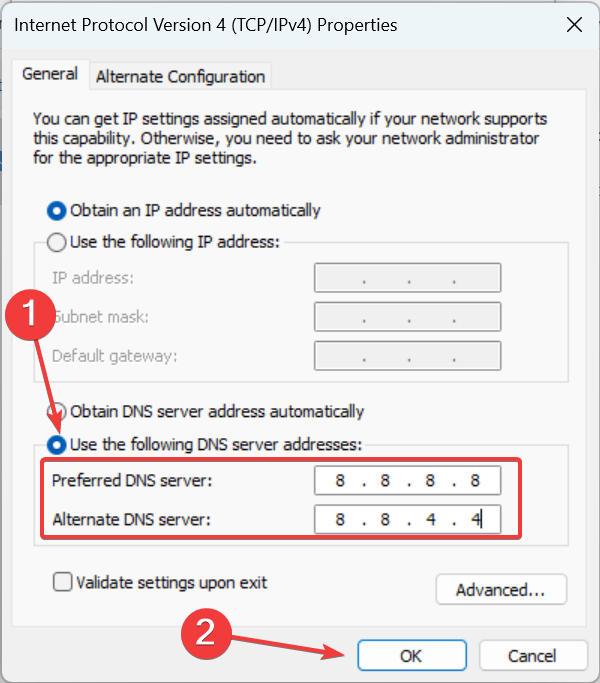Confirm changes with the OK button
This screenshot has width=600, height=683.
click(x=412, y=656)
